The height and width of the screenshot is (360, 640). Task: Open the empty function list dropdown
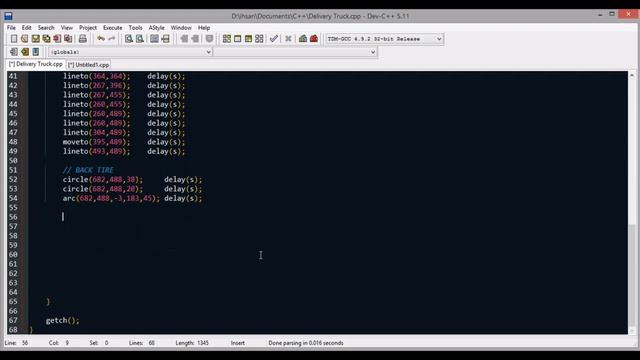295,52
